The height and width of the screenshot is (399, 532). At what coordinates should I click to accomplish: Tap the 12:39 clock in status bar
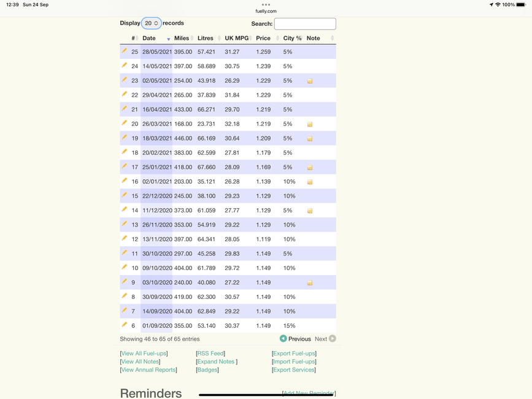tap(12, 4)
